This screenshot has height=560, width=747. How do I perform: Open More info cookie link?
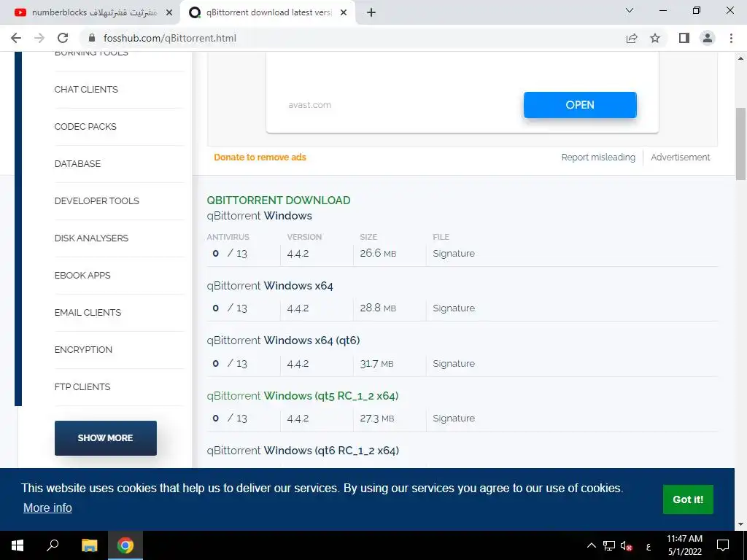[x=47, y=507]
